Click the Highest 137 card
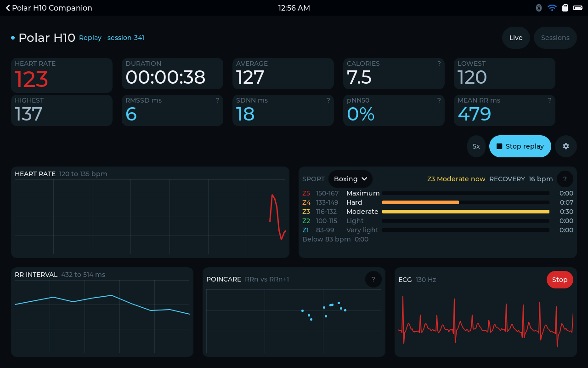The image size is (588, 368). [x=62, y=110]
